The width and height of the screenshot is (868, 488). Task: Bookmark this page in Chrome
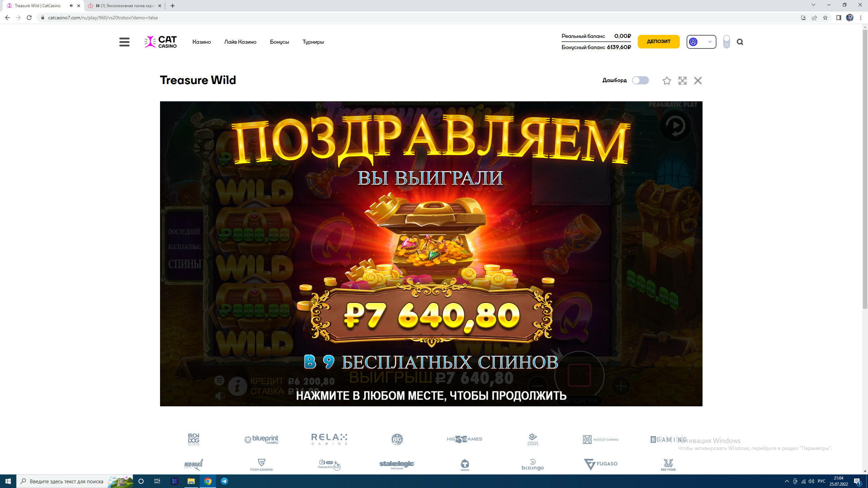(825, 18)
